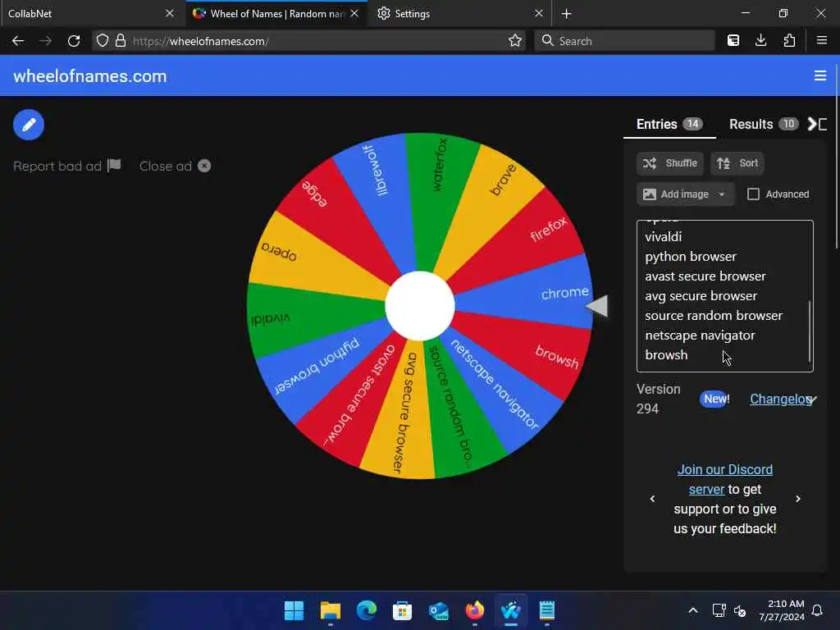Enable the Advanced checkbox
Viewport: 840px width, 630px height.
click(x=753, y=194)
